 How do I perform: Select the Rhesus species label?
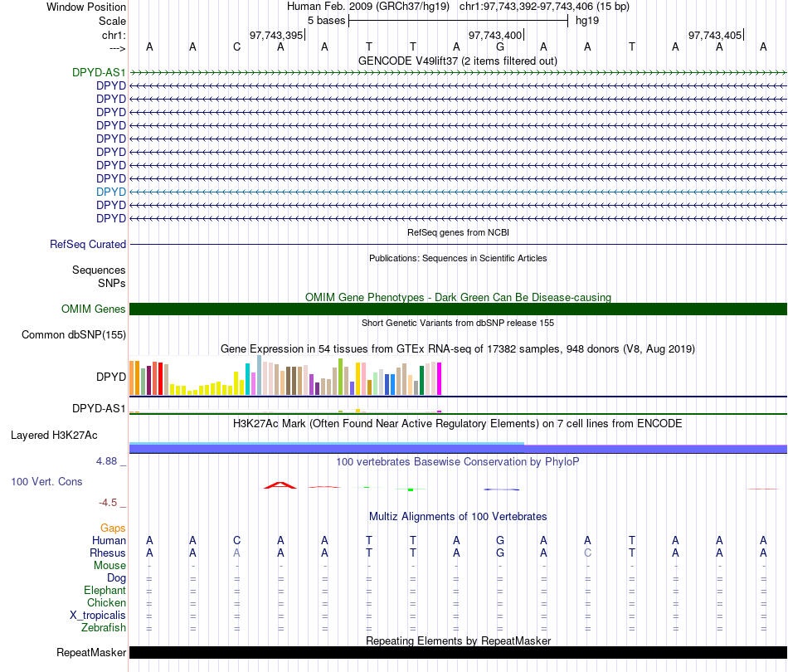coord(108,553)
